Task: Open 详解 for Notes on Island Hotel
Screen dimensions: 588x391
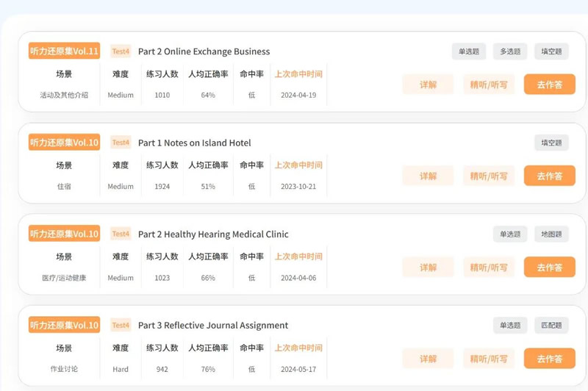Action: coord(428,176)
